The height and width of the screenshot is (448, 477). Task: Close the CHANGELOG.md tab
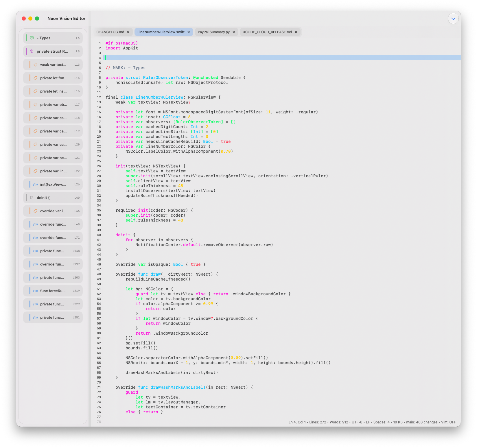(x=128, y=32)
